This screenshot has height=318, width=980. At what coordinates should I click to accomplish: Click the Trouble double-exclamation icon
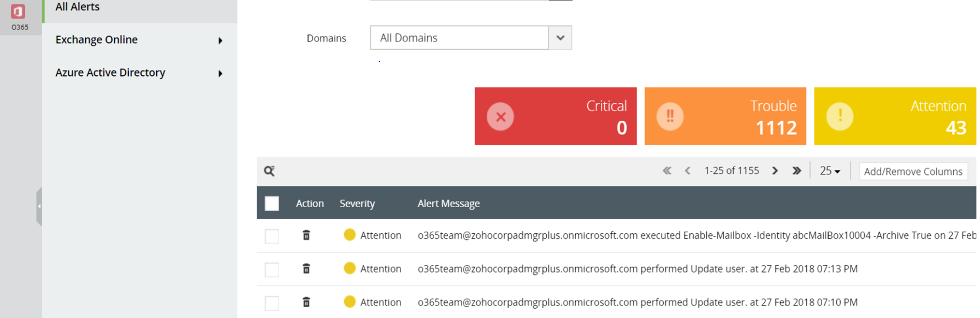tap(670, 116)
